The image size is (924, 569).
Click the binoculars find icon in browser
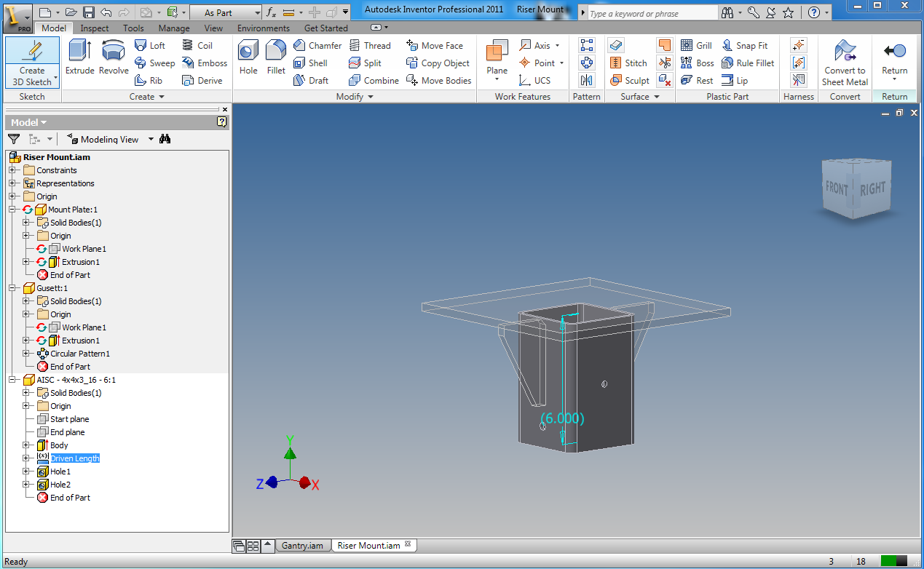(x=165, y=139)
